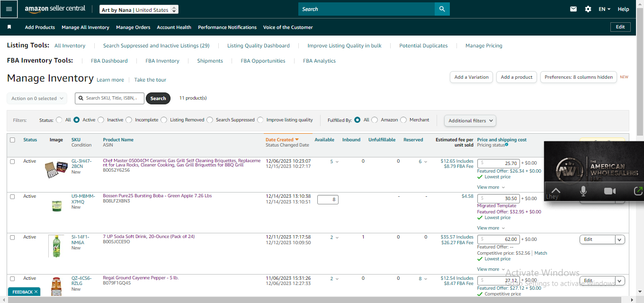Click the bookmark icon in navigation bar
The width and height of the screenshot is (644, 303).
click(x=9, y=27)
